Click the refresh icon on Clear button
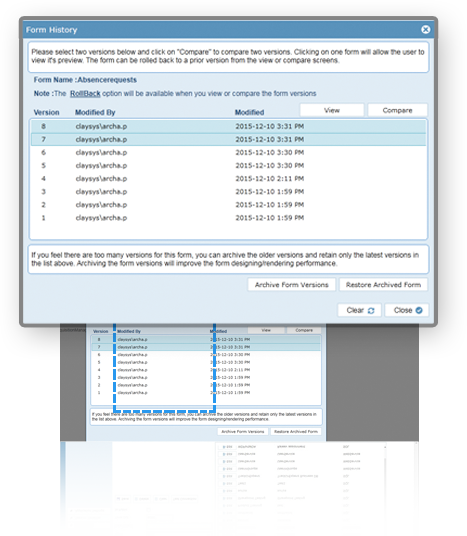Image resolution: width=467 pixels, height=536 pixels. coord(371,310)
